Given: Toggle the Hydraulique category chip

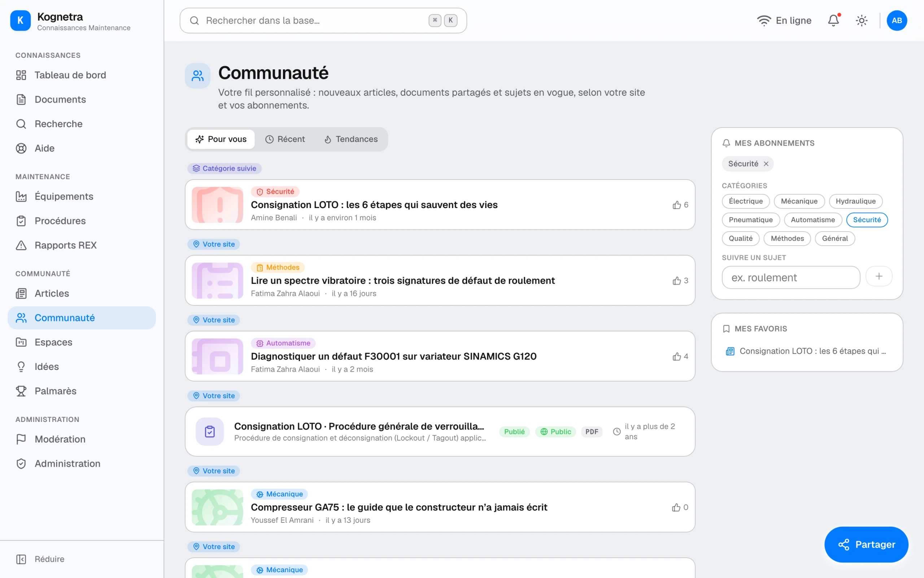Looking at the screenshot, I should pos(855,202).
